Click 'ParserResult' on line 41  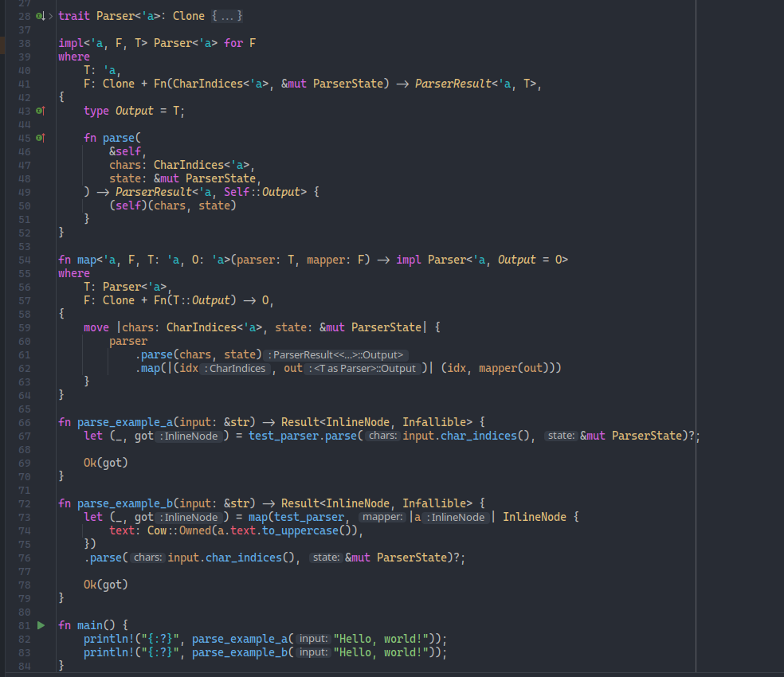pyautogui.click(x=453, y=84)
